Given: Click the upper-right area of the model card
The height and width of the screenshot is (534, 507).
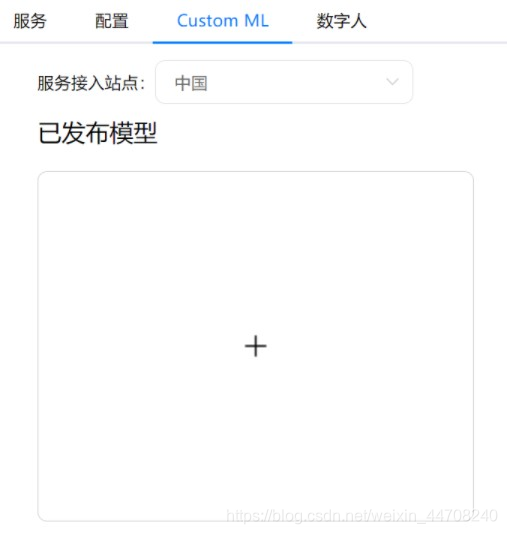Looking at the screenshot, I should [409, 221].
